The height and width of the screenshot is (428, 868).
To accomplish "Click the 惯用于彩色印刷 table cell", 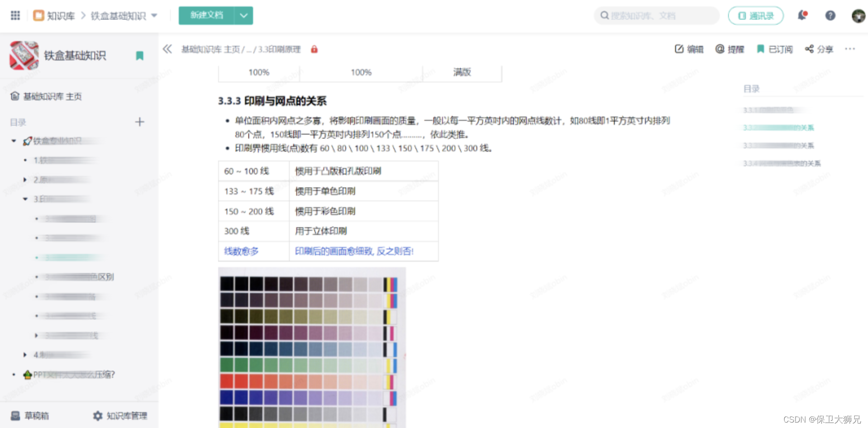I will [364, 211].
